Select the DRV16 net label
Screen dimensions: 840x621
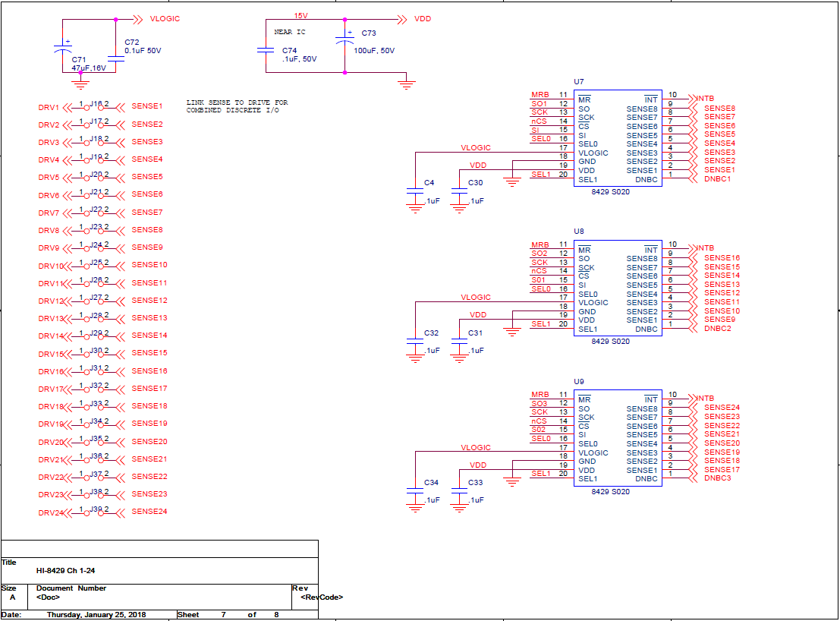click(x=51, y=371)
